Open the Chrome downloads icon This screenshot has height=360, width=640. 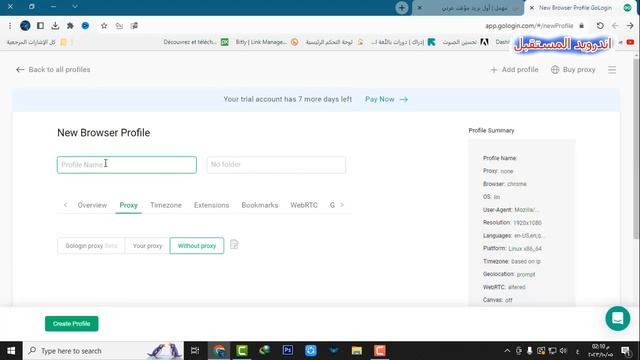click(55, 26)
